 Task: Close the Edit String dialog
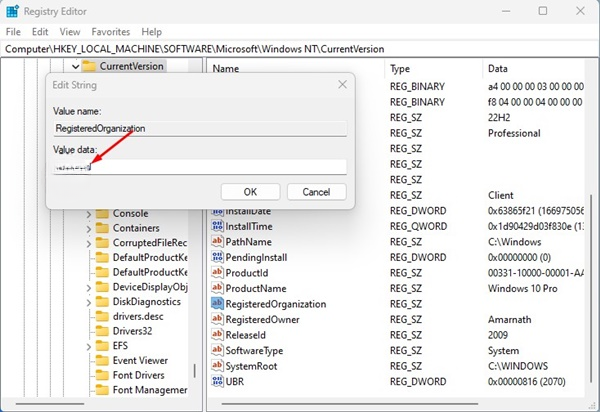[342, 85]
